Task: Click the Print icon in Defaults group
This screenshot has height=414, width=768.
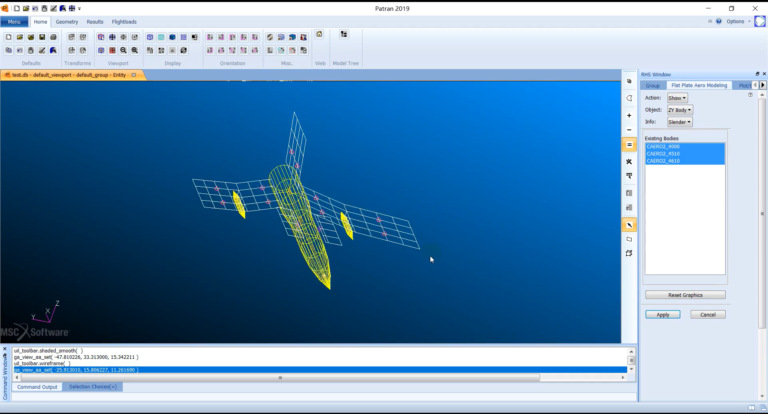Action: tap(53, 37)
